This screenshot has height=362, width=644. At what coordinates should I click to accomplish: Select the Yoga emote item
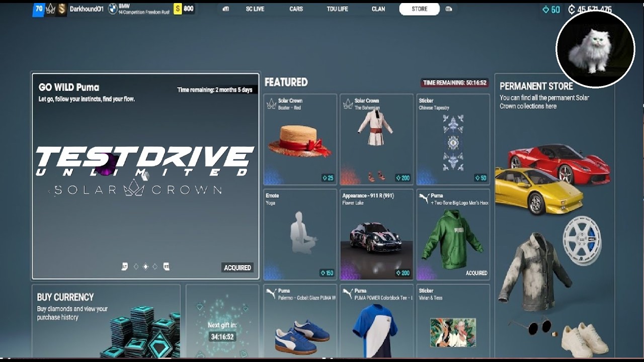[x=300, y=234]
